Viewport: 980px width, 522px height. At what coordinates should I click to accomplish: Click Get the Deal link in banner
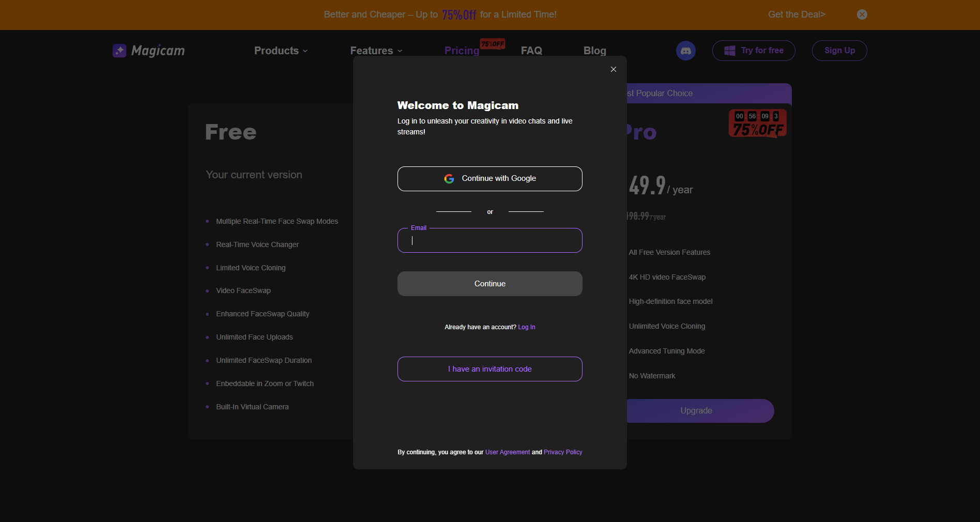pyautogui.click(x=797, y=14)
